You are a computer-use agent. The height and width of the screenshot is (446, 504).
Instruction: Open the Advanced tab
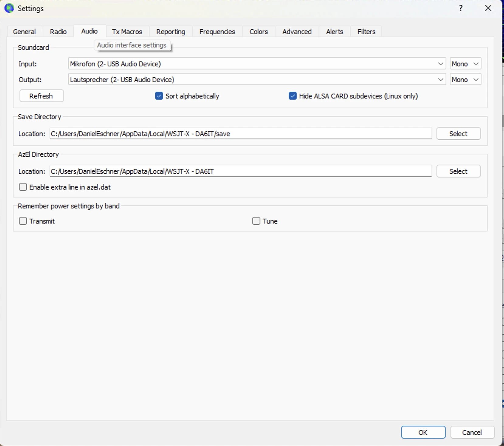pos(297,32)
